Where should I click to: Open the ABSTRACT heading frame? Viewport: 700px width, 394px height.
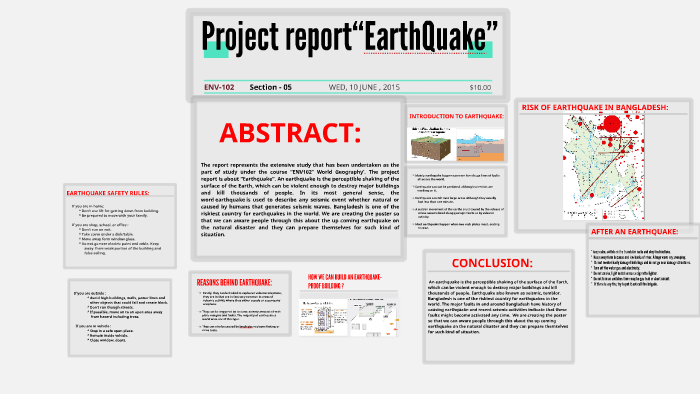[x=290, y=133]
